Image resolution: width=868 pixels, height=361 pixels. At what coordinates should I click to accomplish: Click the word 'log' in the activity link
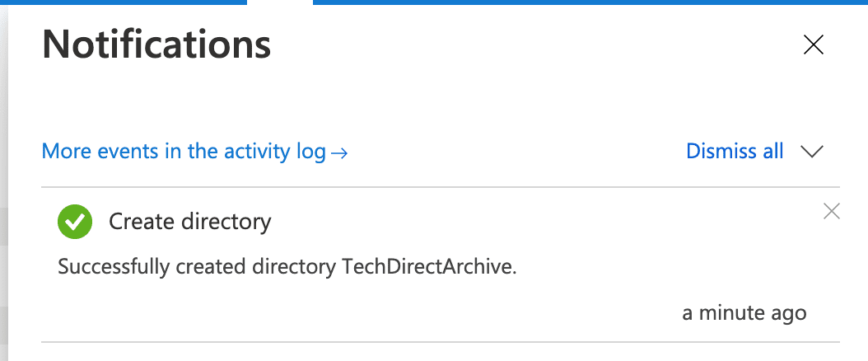click(310, 152)
